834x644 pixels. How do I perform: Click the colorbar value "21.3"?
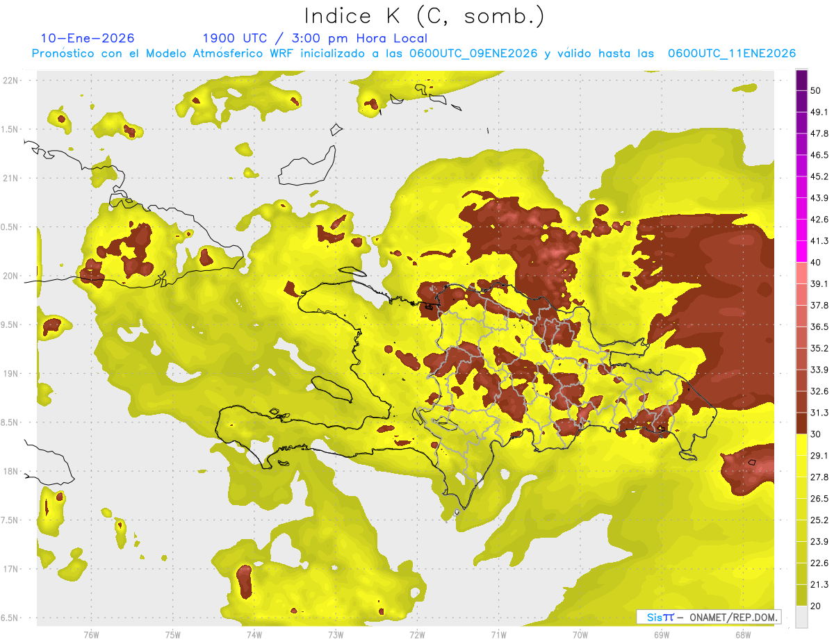819,585
